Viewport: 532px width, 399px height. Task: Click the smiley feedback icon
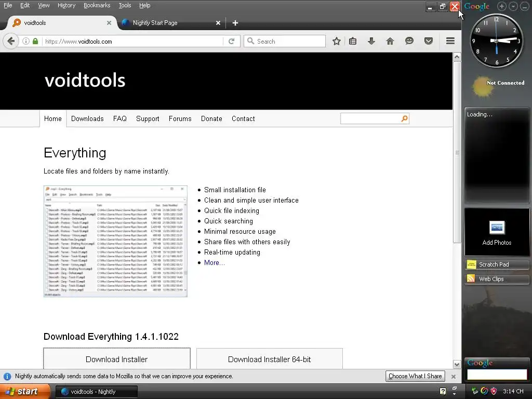(x=409, y=42)
